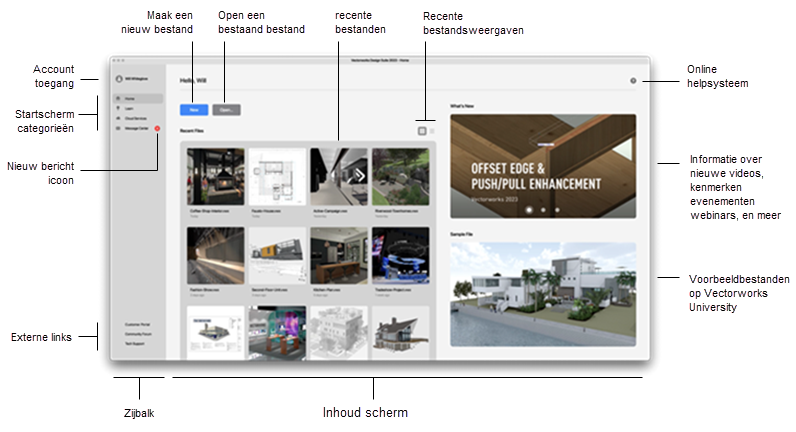The height and width of the screenshot is (432, 796).
Task: Open the Coffee Shop Interior file thumbnail
Action: click(x=215, y=177)
